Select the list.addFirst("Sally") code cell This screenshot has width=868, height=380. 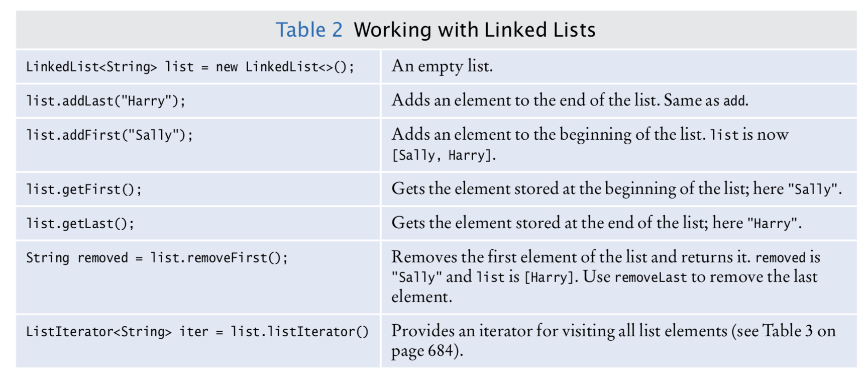(109, 135)
